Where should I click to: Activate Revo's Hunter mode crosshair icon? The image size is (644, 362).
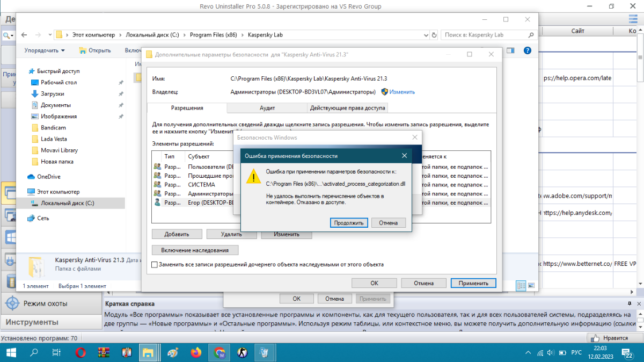point(11,303)
